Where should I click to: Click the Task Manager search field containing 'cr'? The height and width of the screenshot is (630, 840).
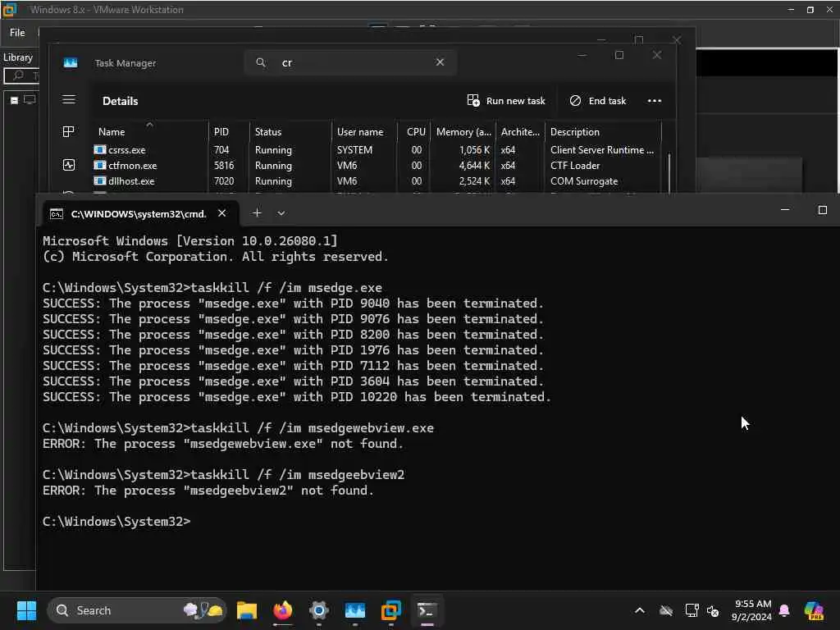click(351, 62)
